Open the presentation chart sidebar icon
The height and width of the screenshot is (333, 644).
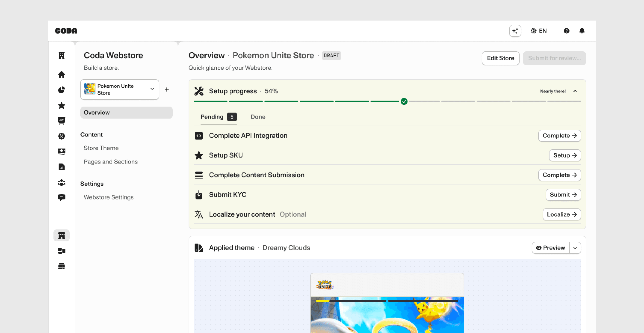(62, 121)
